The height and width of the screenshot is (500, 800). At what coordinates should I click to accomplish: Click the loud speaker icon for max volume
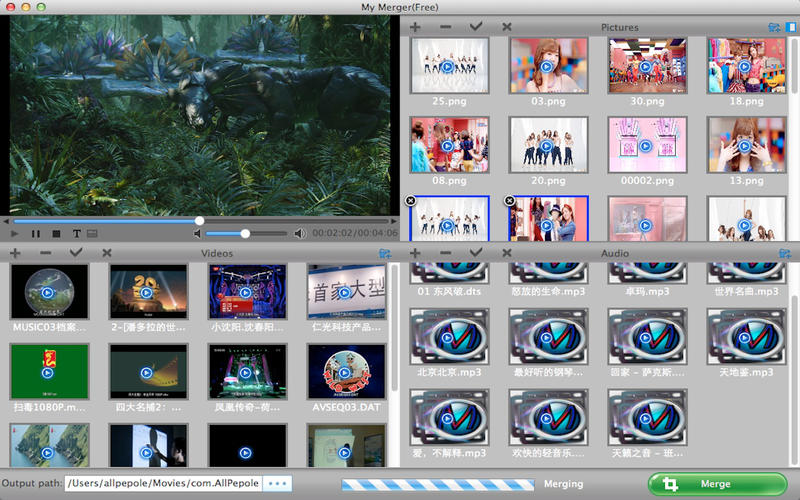pyautogui.click(x=299, y=234)
